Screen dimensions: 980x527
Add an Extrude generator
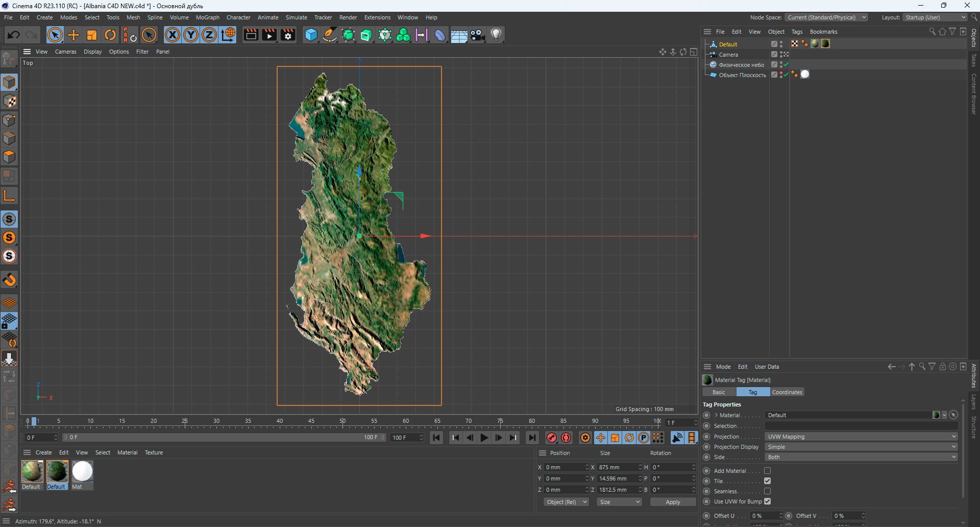coord(366,35)
